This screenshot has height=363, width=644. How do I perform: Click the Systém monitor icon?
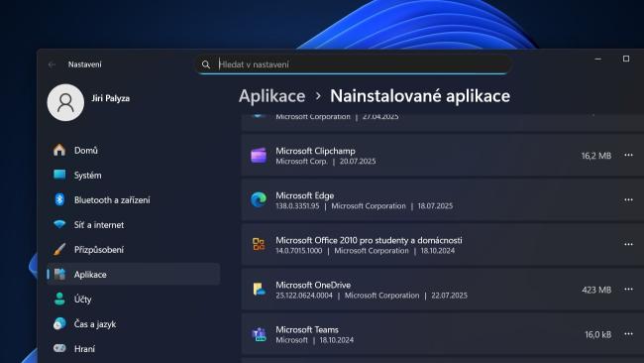pos(59,175)
